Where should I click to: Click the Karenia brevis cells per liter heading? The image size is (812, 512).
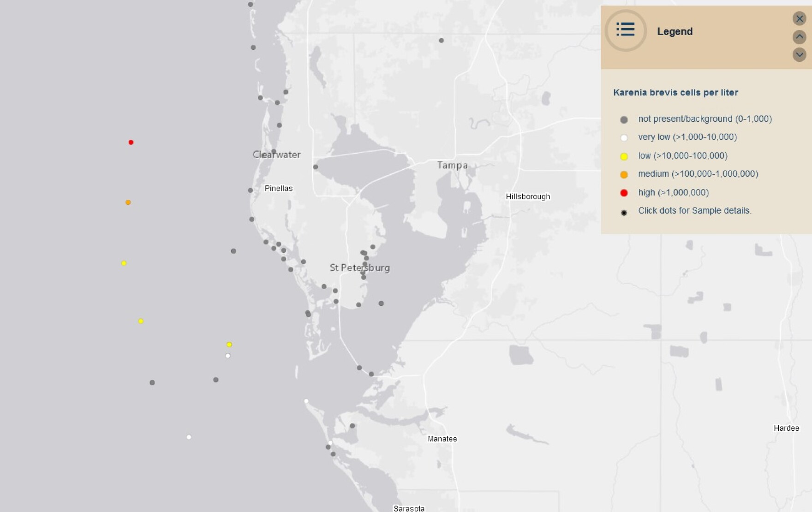[675, 92]
